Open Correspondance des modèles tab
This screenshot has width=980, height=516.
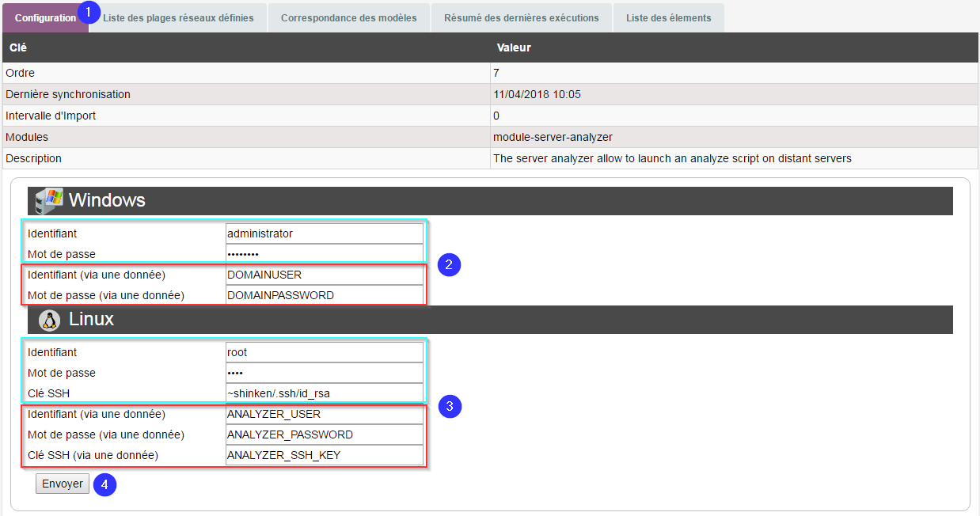(348, 17)
